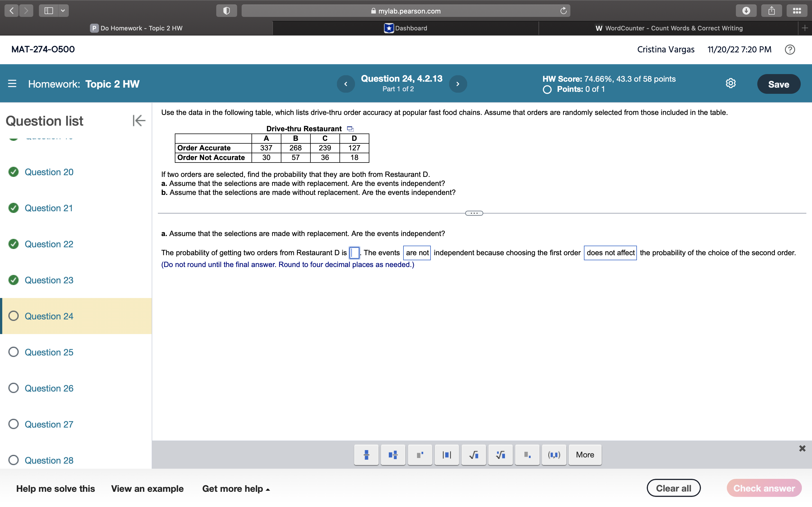812x507 pixels.
Task: Collapse the Question list panel
Action: 138,121
